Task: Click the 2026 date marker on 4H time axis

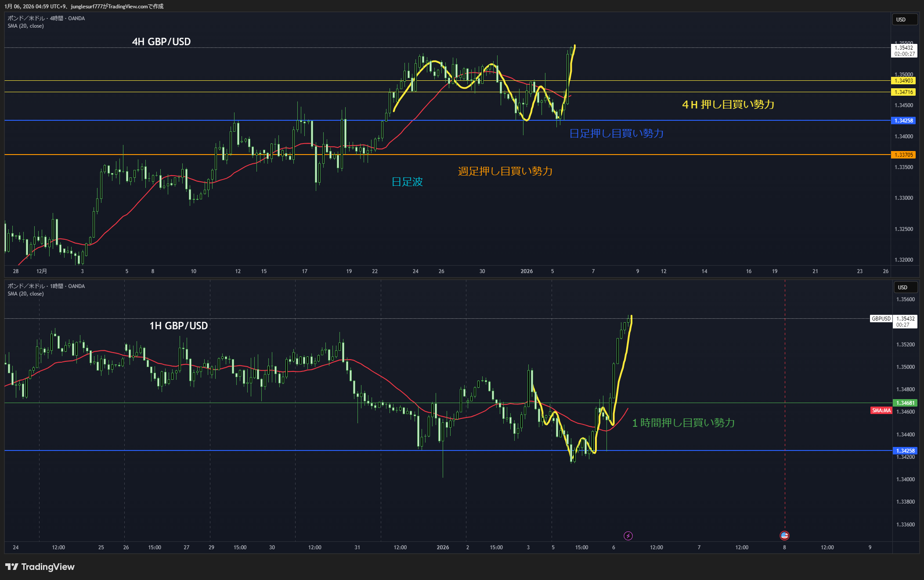Action: (x=527, y=271)
